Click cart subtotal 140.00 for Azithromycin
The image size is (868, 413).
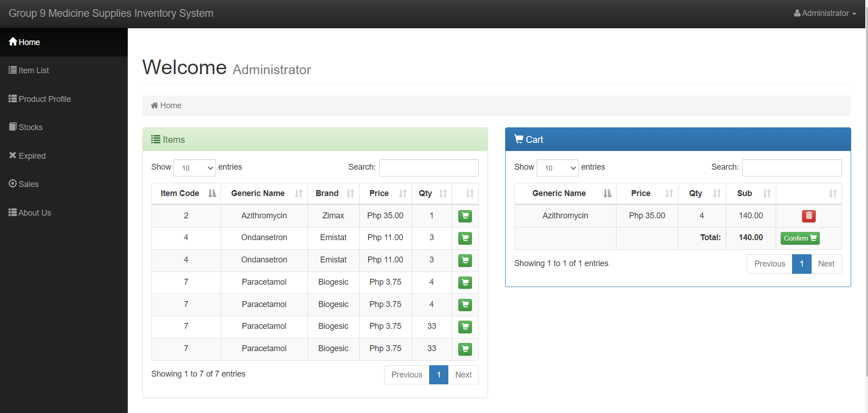(751, 216)
